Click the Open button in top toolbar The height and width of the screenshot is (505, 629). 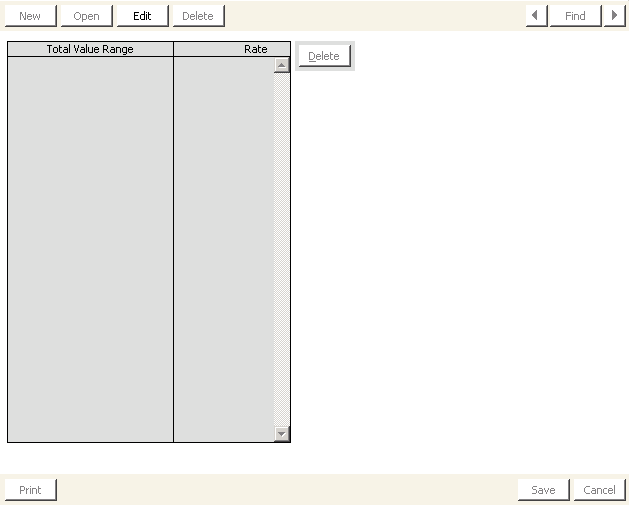[87, 16]
